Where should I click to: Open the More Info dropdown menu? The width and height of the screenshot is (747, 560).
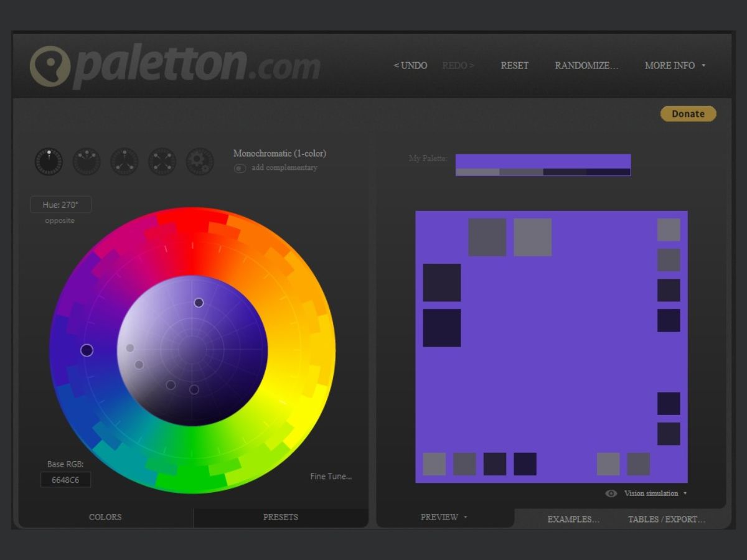tap(675, 65)
